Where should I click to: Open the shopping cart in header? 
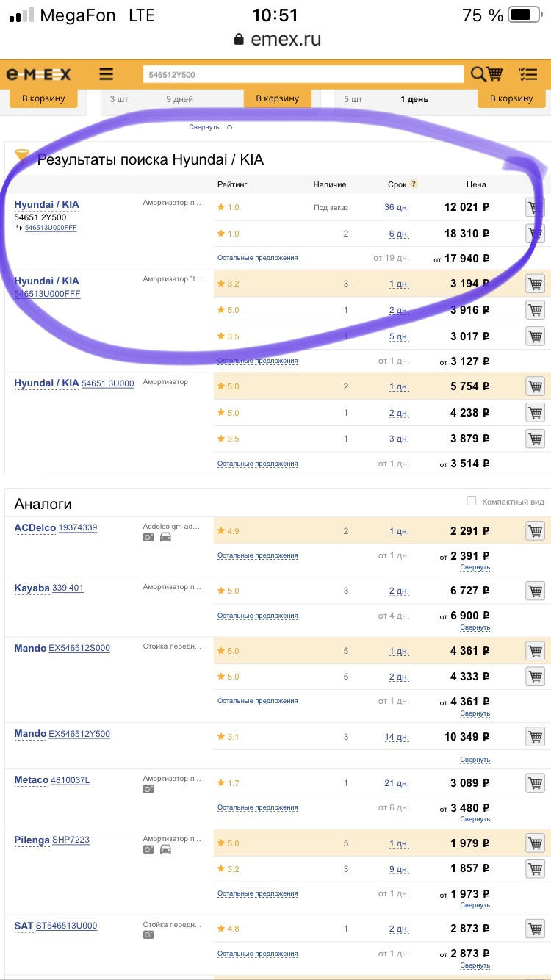[495, 74]
